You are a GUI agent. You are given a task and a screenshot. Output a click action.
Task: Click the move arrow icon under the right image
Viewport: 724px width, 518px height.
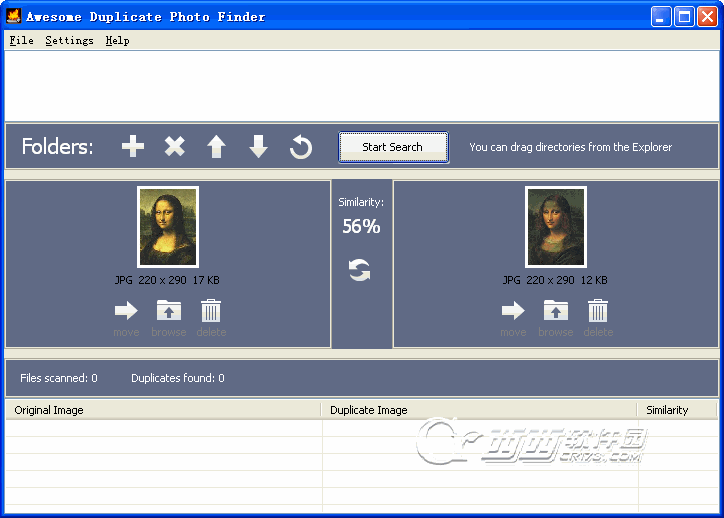click(513, 310)
